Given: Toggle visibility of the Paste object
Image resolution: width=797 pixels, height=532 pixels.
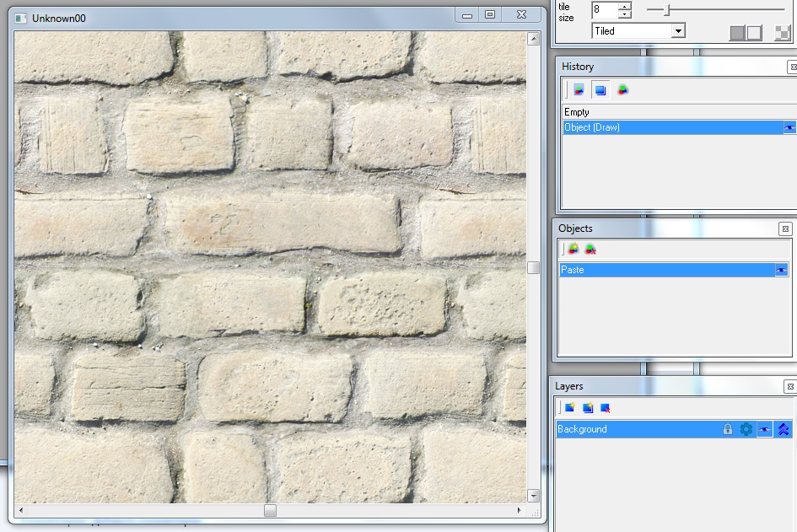Looking at the screenshot, I should (x=782, y=271).
